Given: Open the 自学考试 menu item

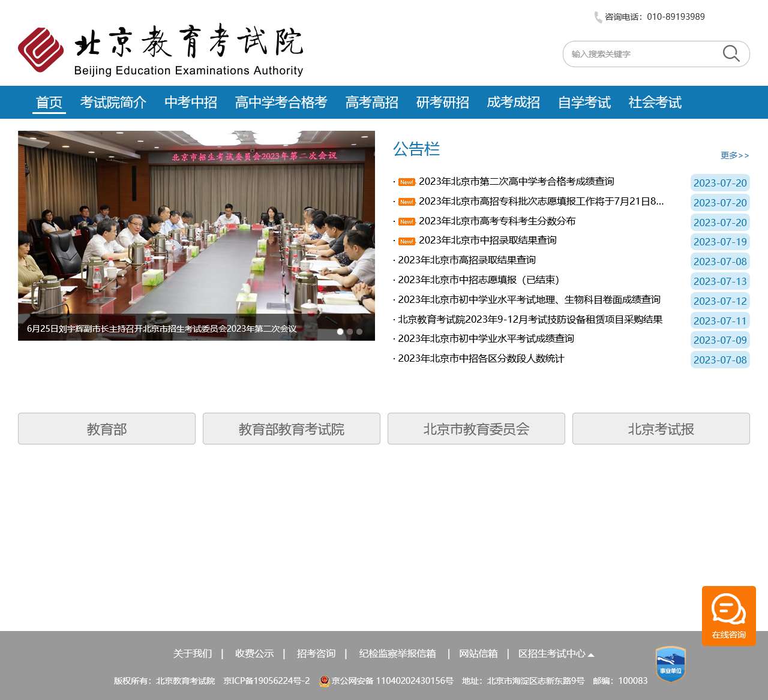Looking at the screenshot, I should (x=584, y=103).
